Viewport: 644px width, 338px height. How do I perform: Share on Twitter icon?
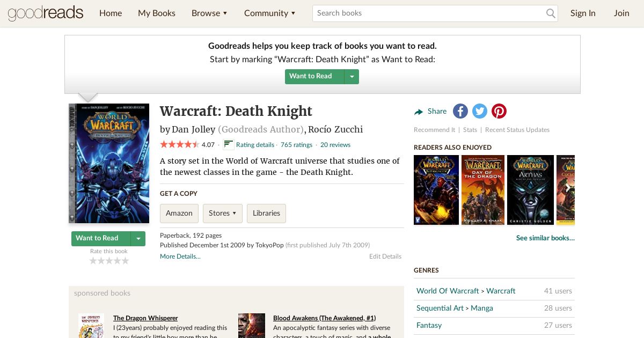(480, 111)
